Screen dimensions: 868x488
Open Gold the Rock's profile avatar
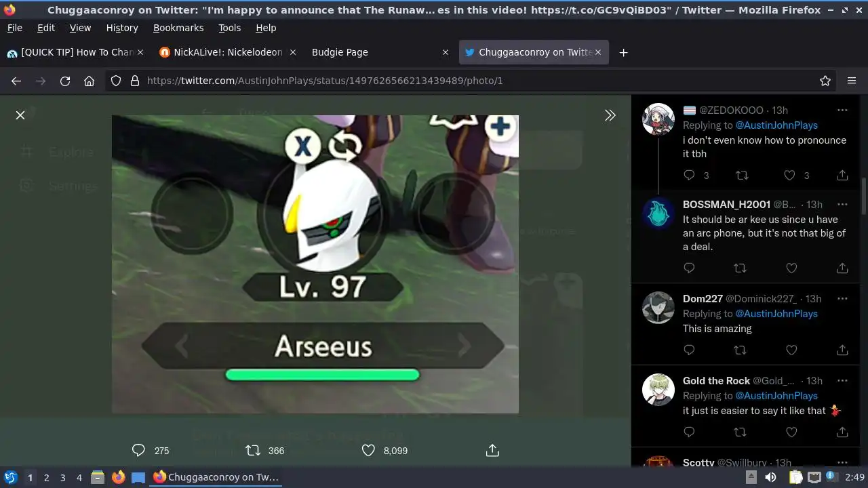658,390
